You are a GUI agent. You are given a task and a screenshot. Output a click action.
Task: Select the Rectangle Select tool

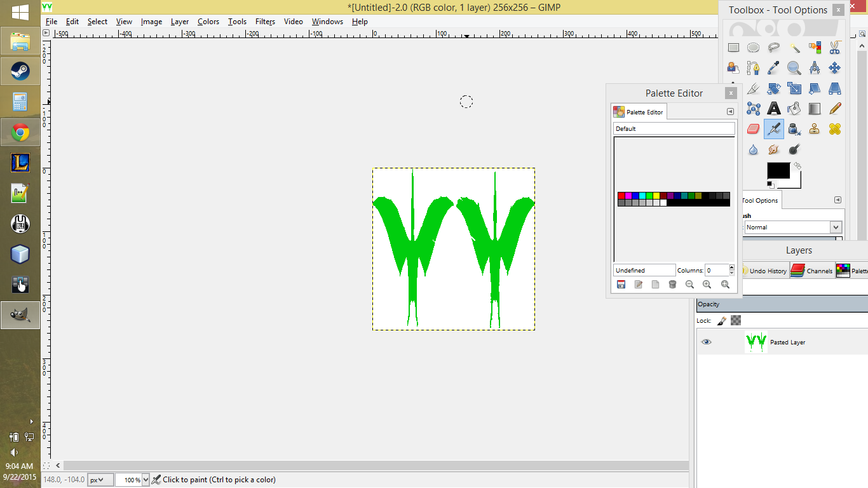tap(733, 48)
